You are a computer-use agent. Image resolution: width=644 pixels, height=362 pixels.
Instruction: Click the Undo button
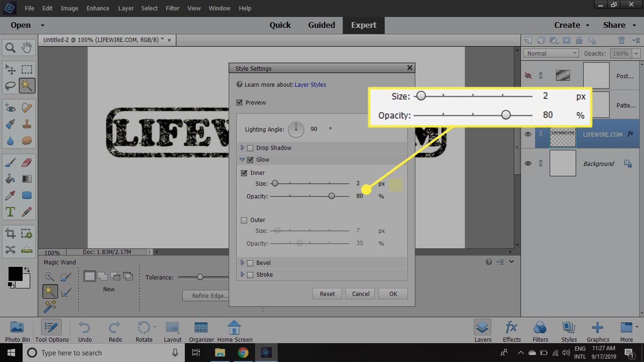pos(85,331)
